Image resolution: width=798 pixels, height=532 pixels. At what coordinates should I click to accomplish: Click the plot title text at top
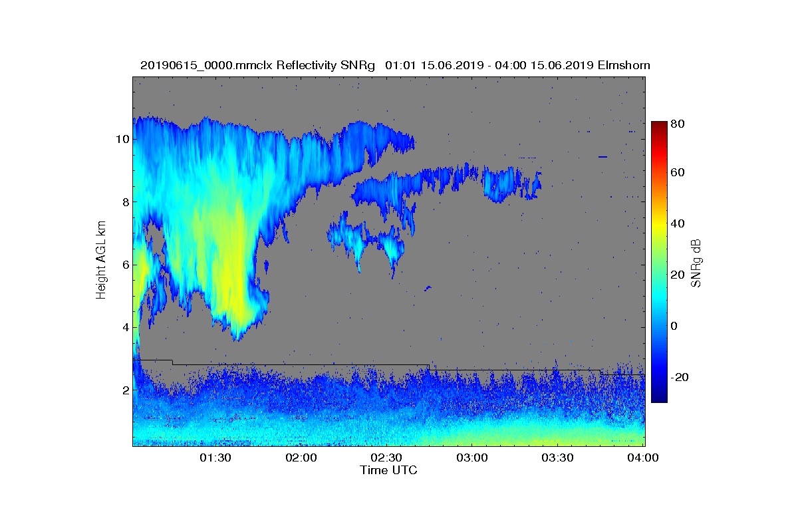point(395,65)
